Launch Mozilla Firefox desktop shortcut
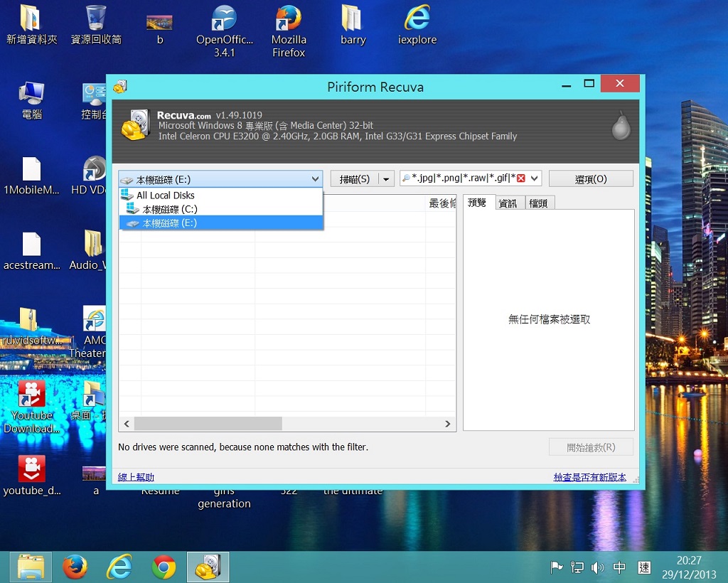This screenshot has height=583, width=728. coord(289,31)
